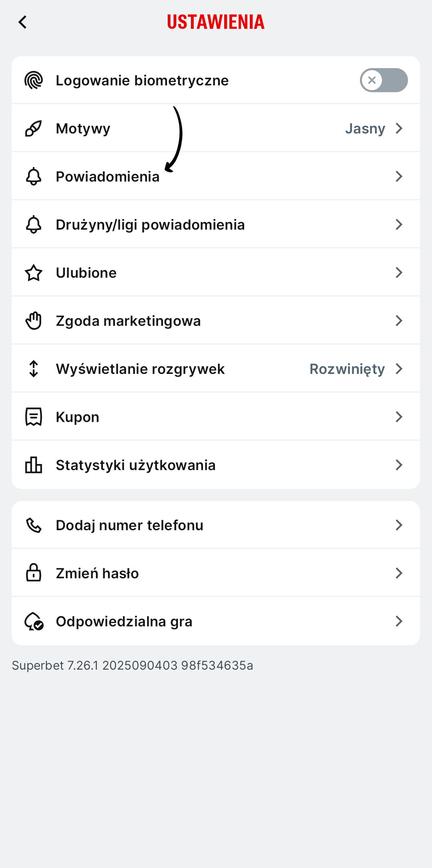Open the Odpowiedzialna gra link

124,621
